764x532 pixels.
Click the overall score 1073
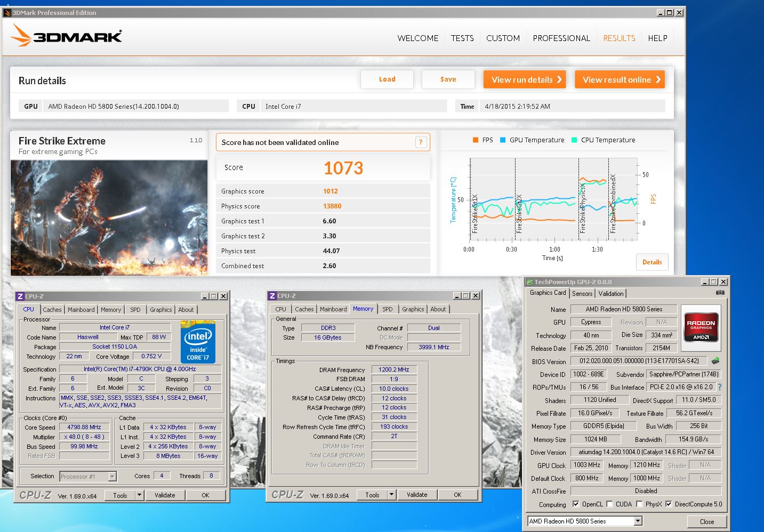[343, 168]
